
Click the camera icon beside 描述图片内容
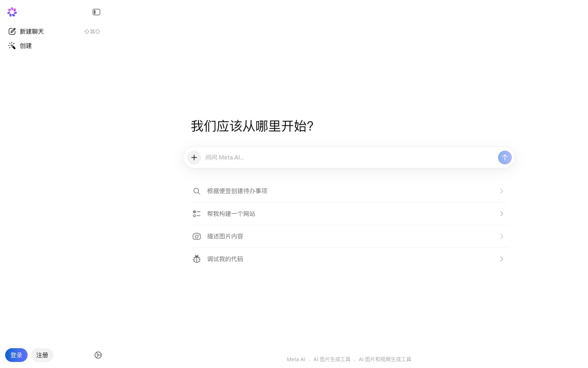point(197,236)
